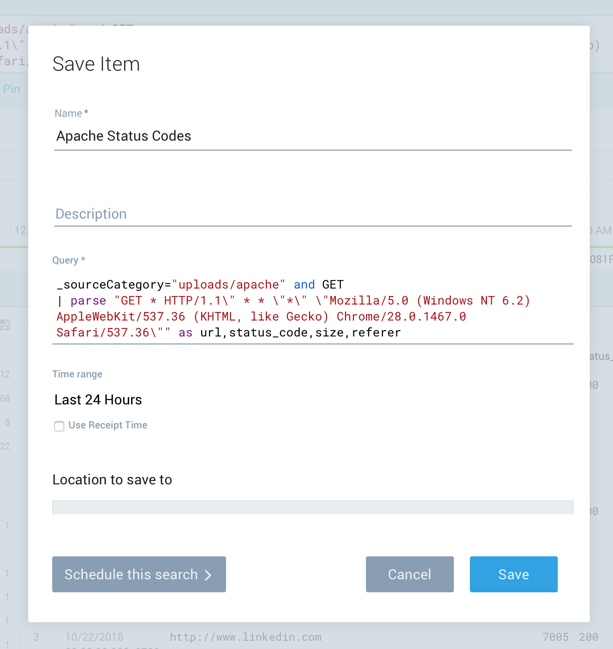This screenshot has height=649, width=613.
Task: Click the chevron arrow beside Schedule this search
Action: pos(208,575)
